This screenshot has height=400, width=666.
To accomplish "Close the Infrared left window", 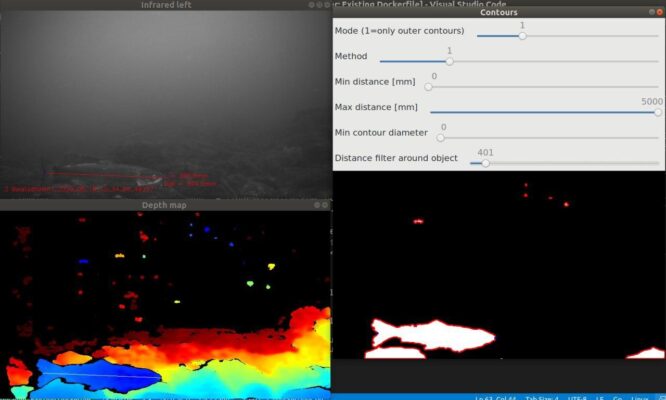I will 327,5.
